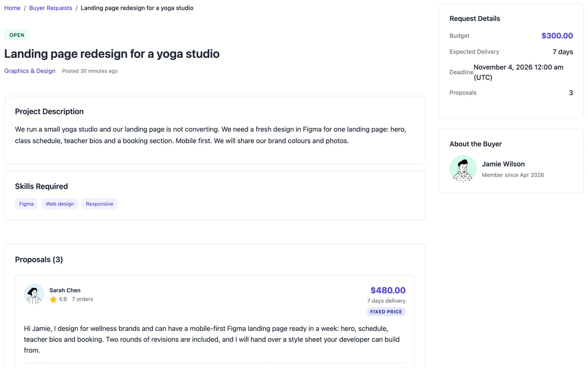
Task: Click Sarah Chen's avatar in proposals
Action: 34,294
